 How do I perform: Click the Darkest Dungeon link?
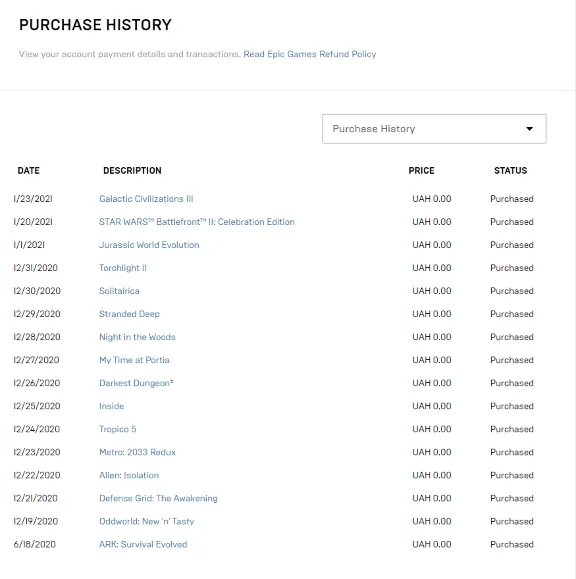136,383
